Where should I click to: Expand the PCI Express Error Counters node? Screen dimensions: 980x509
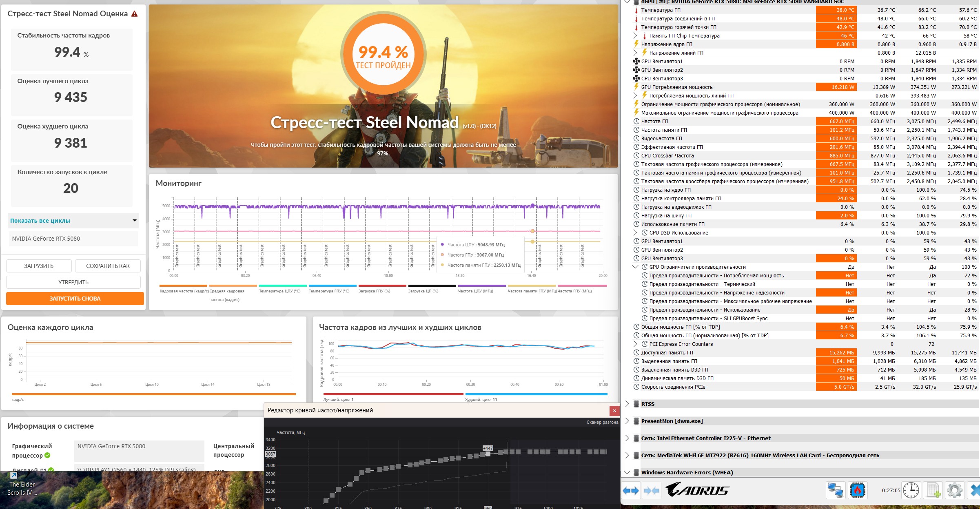635,344
